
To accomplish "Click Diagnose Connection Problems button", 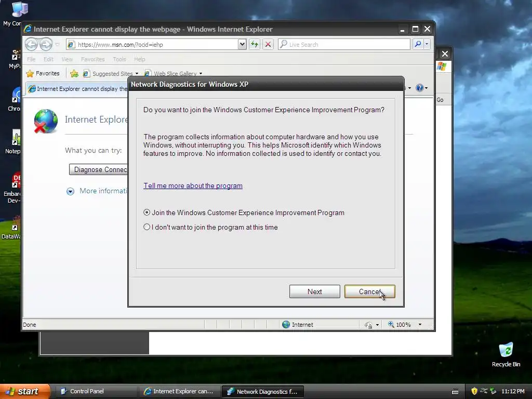I will click(98, 169).
